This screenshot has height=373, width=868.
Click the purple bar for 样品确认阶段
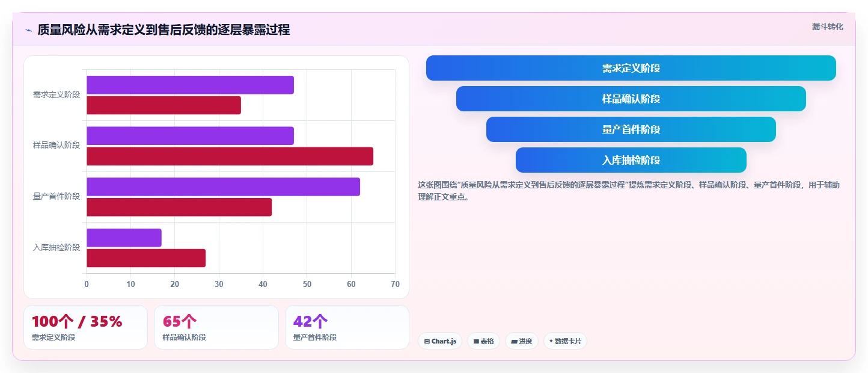click(190, 136)
